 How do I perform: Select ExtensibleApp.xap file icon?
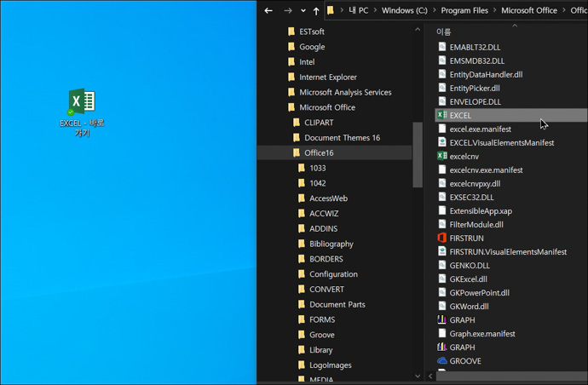[442, 210]
